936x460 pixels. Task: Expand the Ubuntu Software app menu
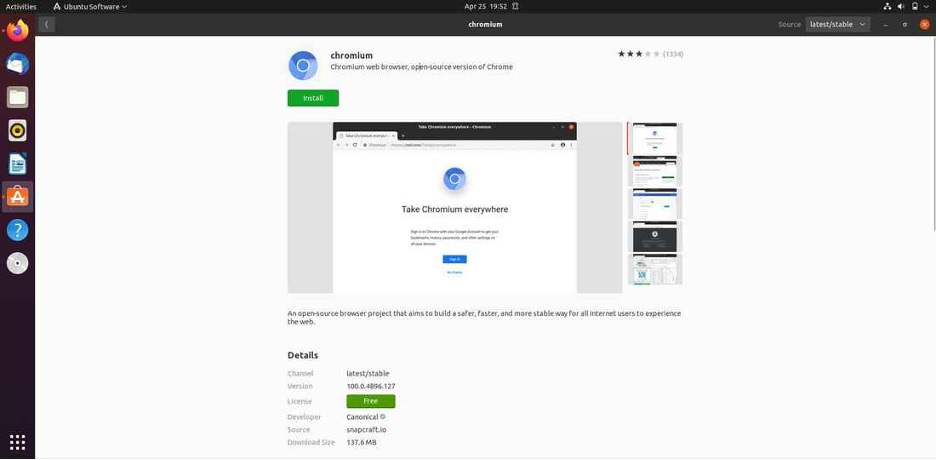[89, 6]
